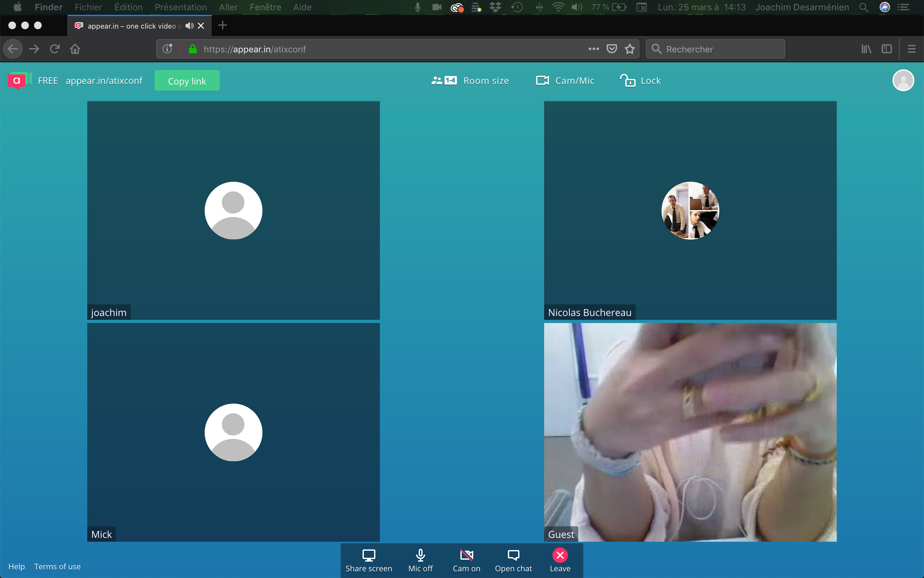Click user name Joachim Desarménien
Screen dimensions: 924x578
pyautogui.click(x=802, y=7)
